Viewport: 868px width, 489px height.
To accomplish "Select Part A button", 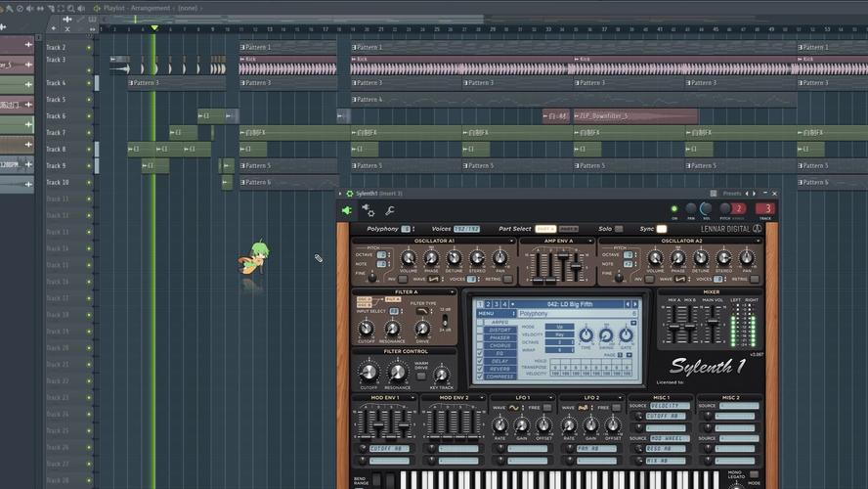I will point(545,229).
